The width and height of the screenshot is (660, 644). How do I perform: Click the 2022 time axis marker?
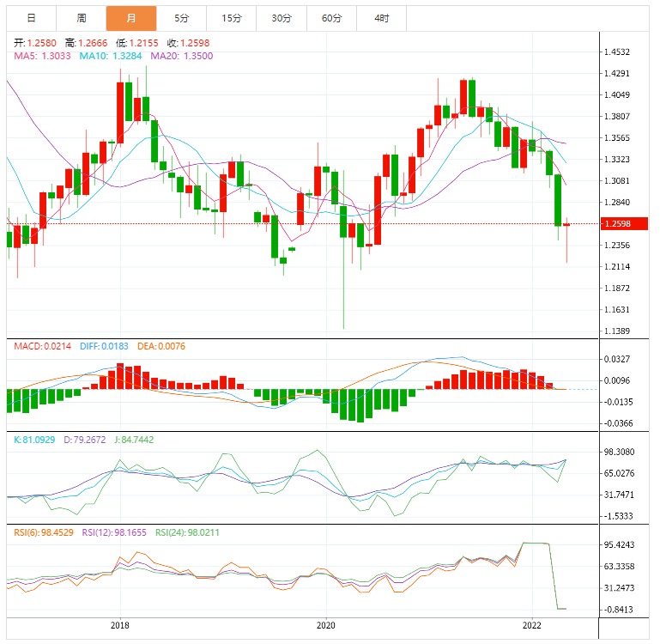[532, 625]
